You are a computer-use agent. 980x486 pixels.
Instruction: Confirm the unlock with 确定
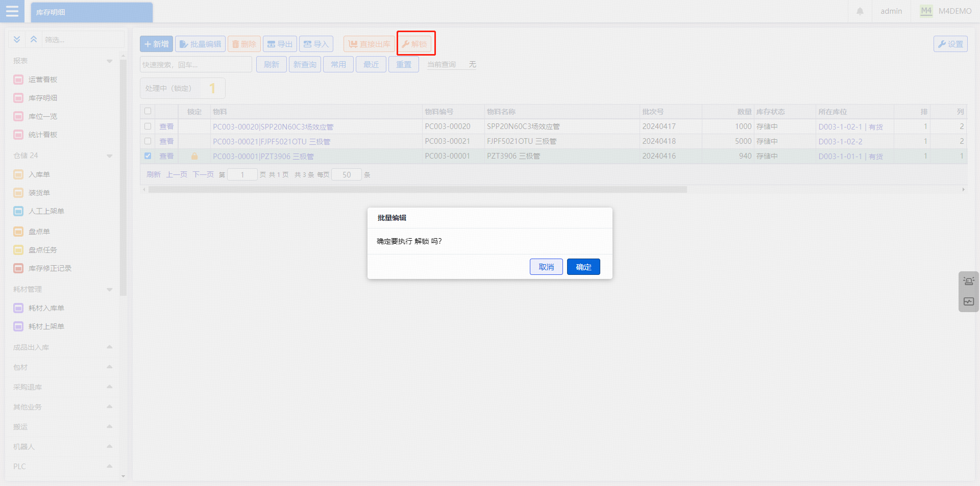point(583,267)
